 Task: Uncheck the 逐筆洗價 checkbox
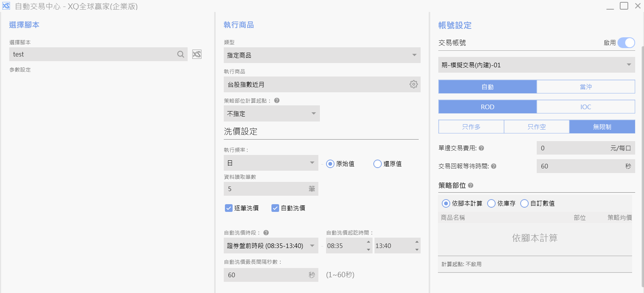tap(229, 208)
